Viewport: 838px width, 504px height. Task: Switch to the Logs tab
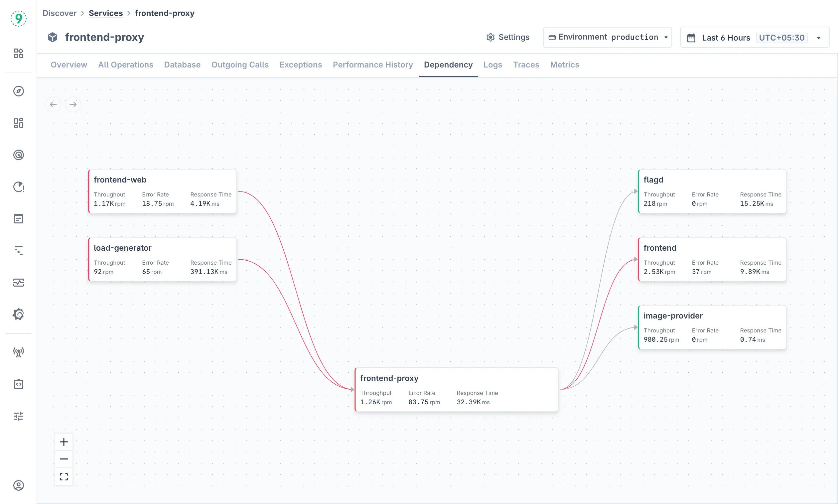point(492,64)
